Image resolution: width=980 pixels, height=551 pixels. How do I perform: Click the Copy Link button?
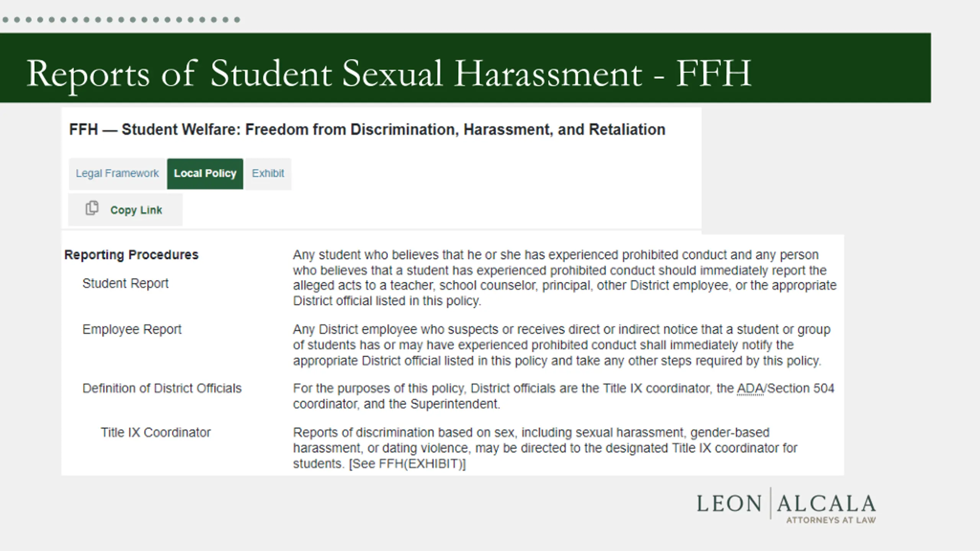click(x=125, y=210)
